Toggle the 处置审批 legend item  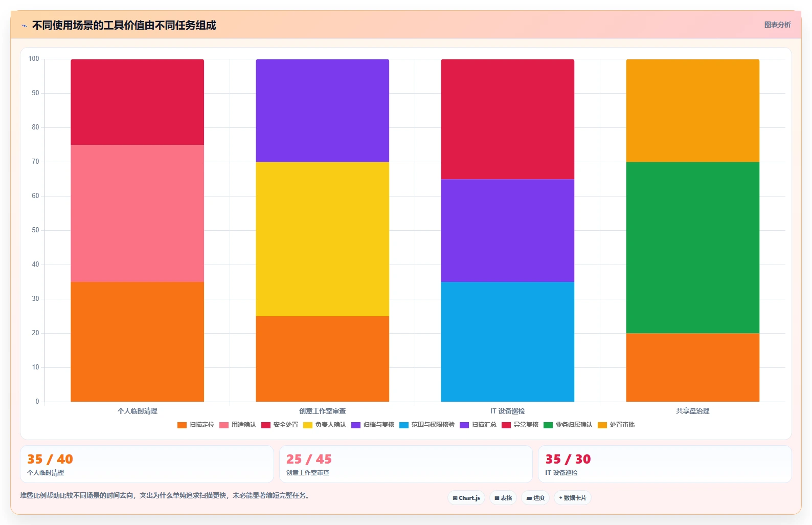616,425
